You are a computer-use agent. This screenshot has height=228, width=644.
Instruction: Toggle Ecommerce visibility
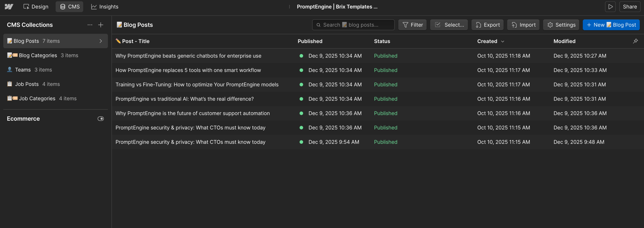tap(100, 119)
